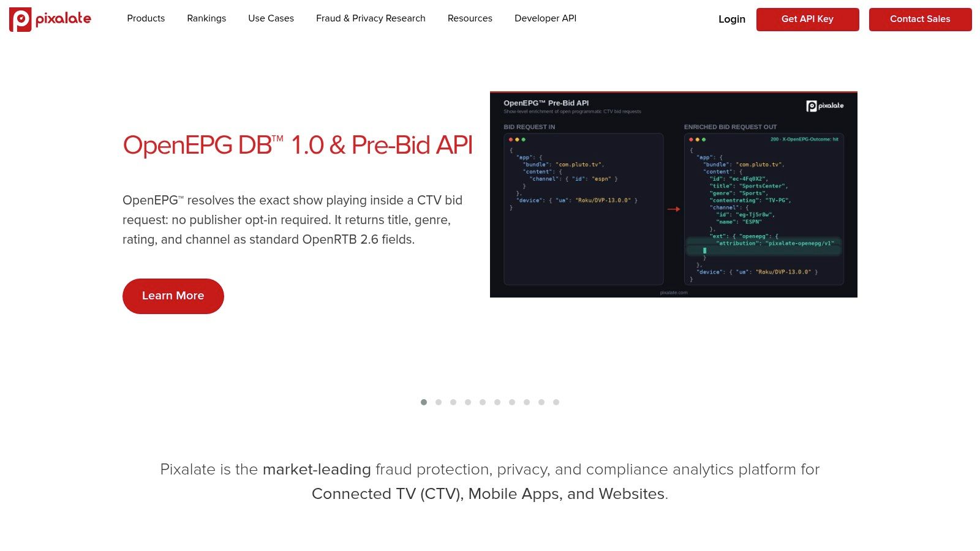The image size is (980, 551).
Task: Click the Login link
Action: (x=732, y=19)
